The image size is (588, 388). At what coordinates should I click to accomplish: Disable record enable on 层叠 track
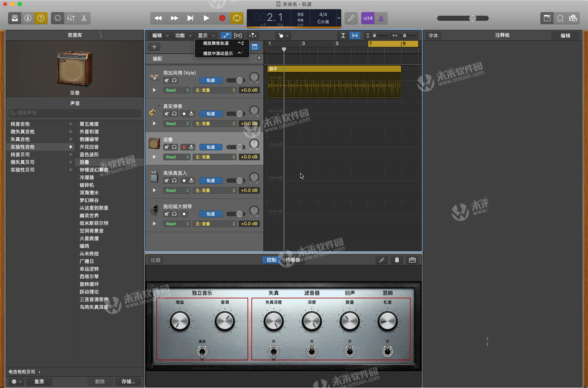(x=184, y=147)
